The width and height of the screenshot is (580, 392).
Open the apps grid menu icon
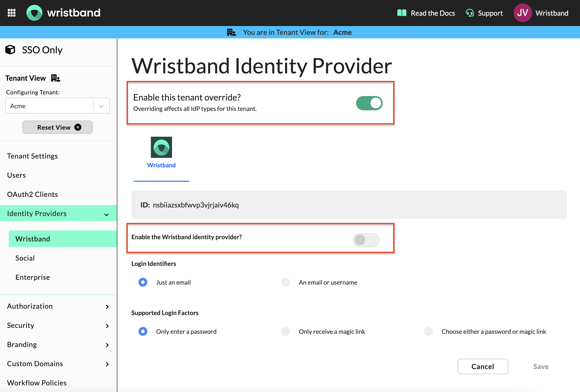11,13
